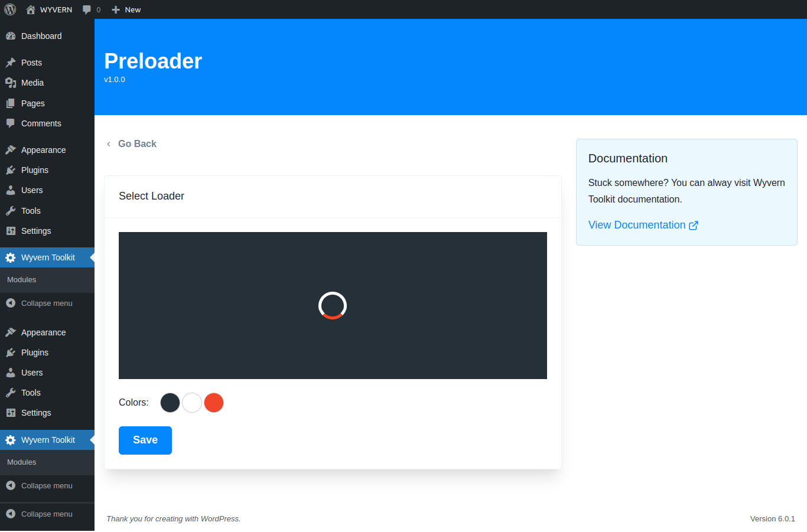Save the preloader settings
Screen dimensions: 807x532
click(145, 440)
